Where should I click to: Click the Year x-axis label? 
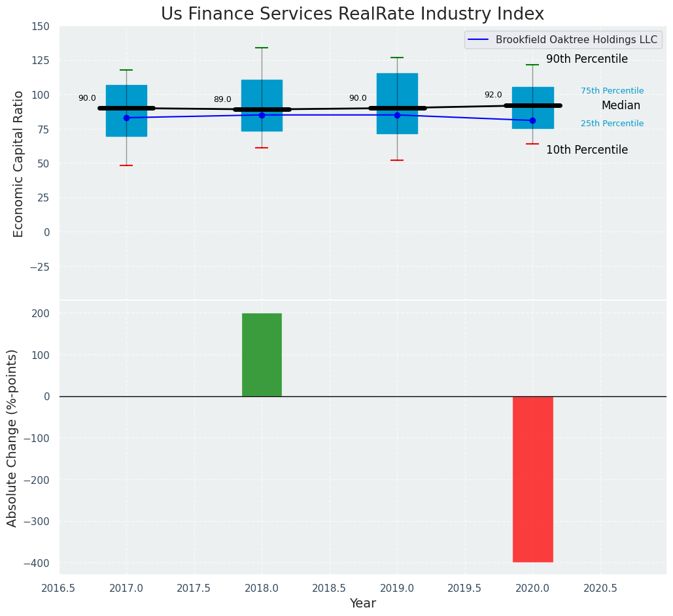click(362, 604)
